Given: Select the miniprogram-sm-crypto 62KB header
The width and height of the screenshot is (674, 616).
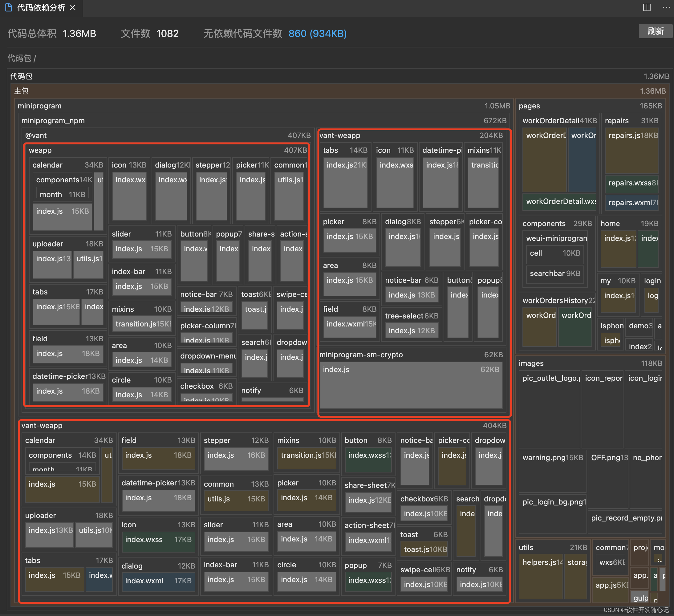Looking at the screenshot, I should coord(411,355).
